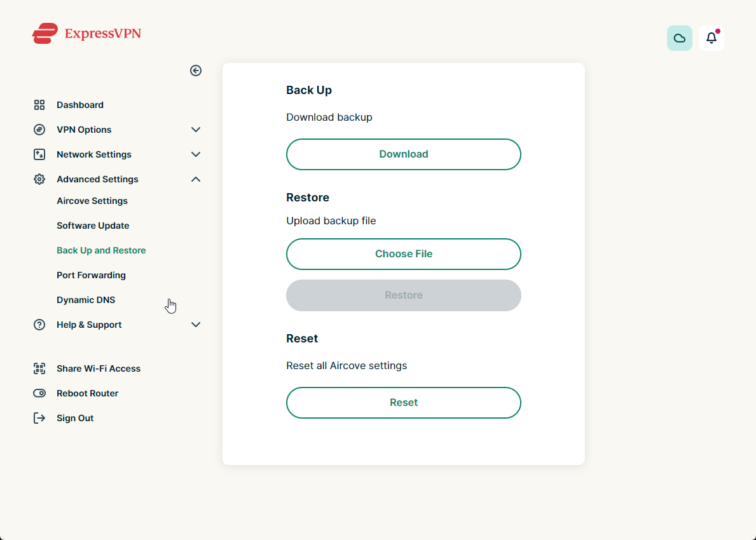The height and width of the screenshot is (540, 756).
Task: Collapse the sidebar with the back arrow
Action: [196, 71]
